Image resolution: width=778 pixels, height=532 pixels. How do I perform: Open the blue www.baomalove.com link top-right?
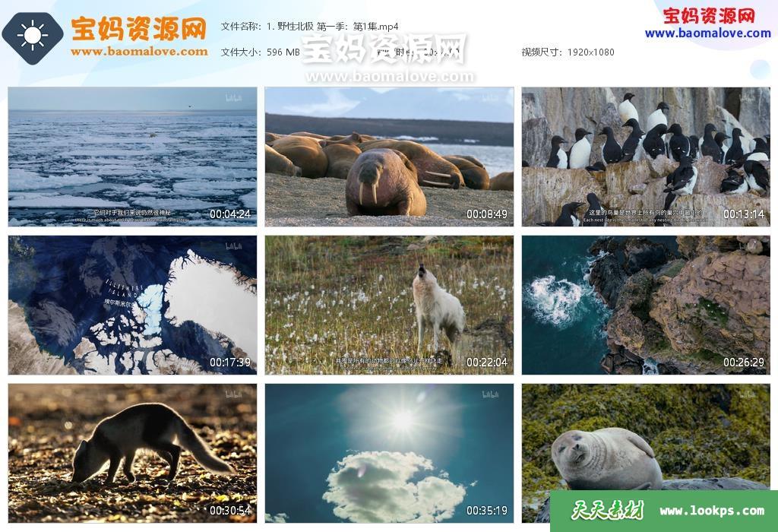[x=707, y=33]
